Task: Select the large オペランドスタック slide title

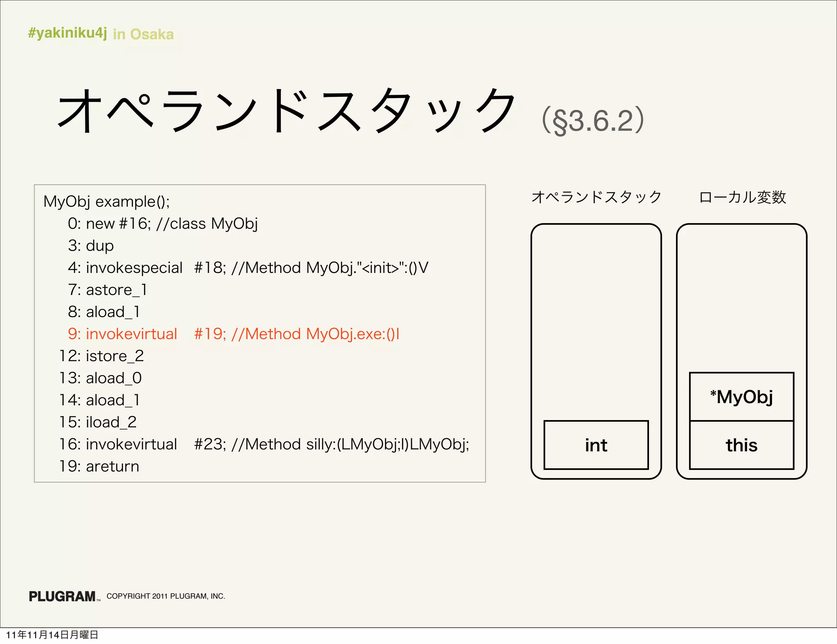Action: [286, 111]
